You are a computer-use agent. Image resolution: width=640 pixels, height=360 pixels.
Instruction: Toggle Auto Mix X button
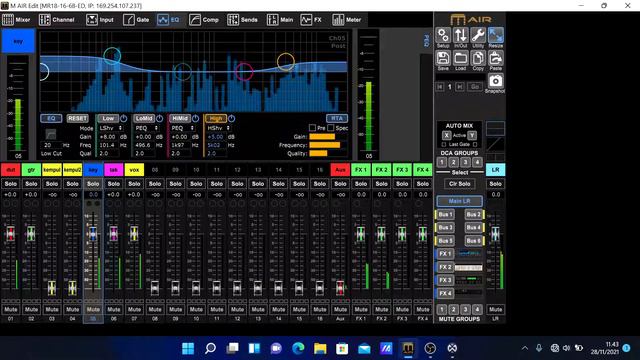click(x=446, y=135)
